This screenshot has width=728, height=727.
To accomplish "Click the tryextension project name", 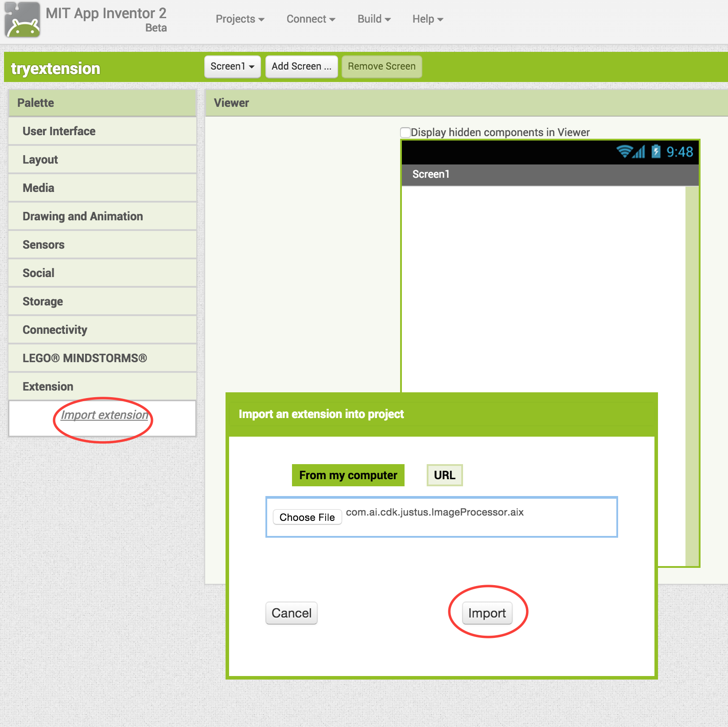I will [x=55, y=69].
